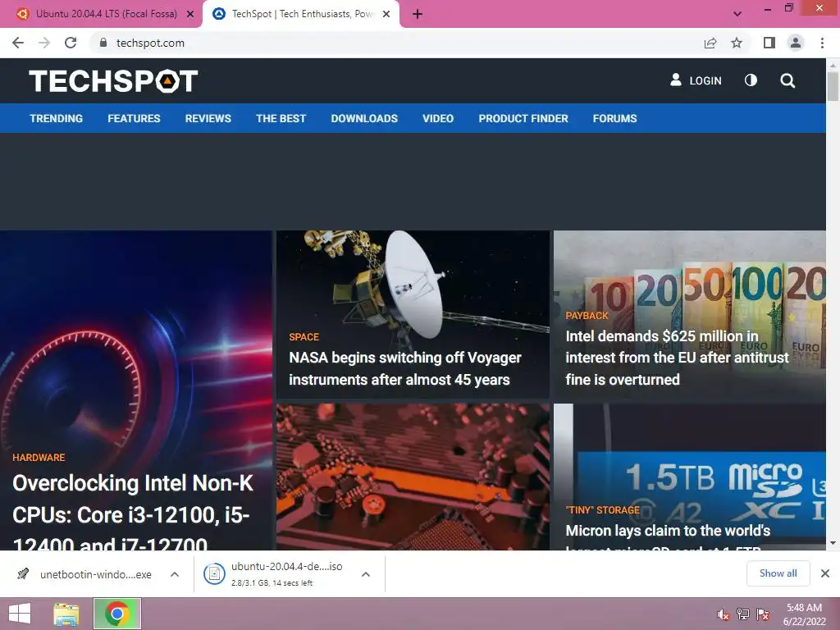Image resolution: width=840 pixels, height=630 pixels.
Task: Open The Best section
Action: 281,118
